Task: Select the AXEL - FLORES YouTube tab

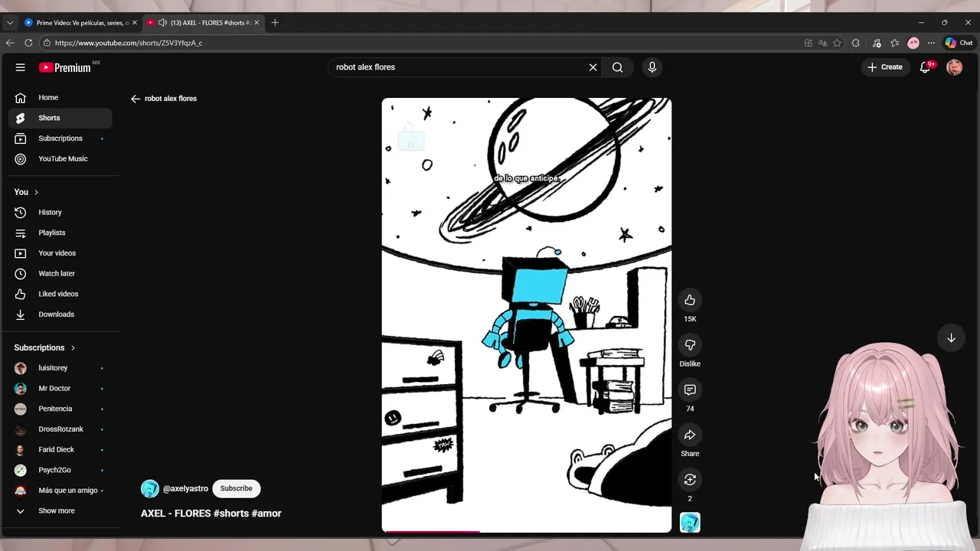Action: pyautogui.click(x=204, y=23)
